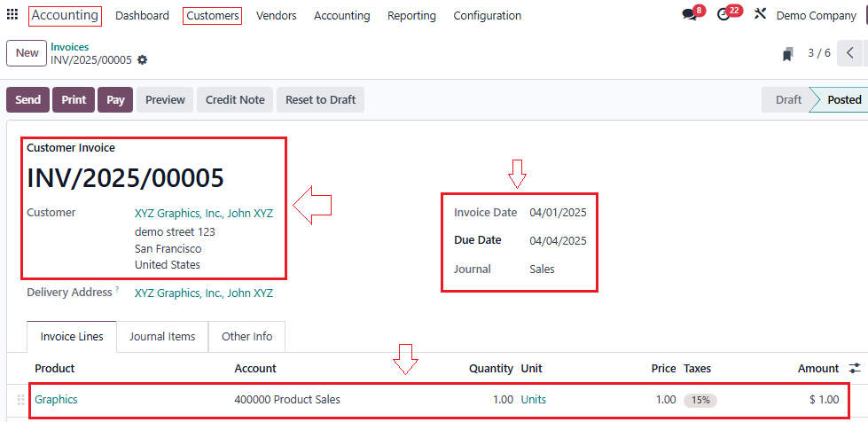
Task: Expand the Configuration menu
Action: click(487, 15)
